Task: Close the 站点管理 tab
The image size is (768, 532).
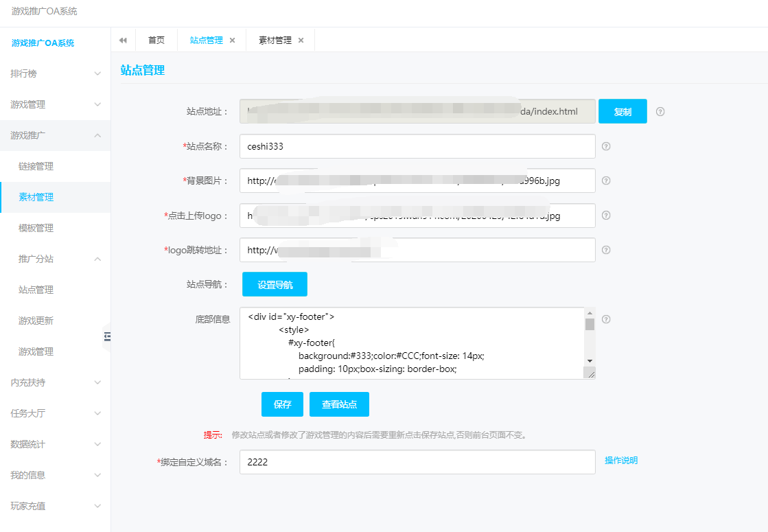Action: [x=232, y=41]
